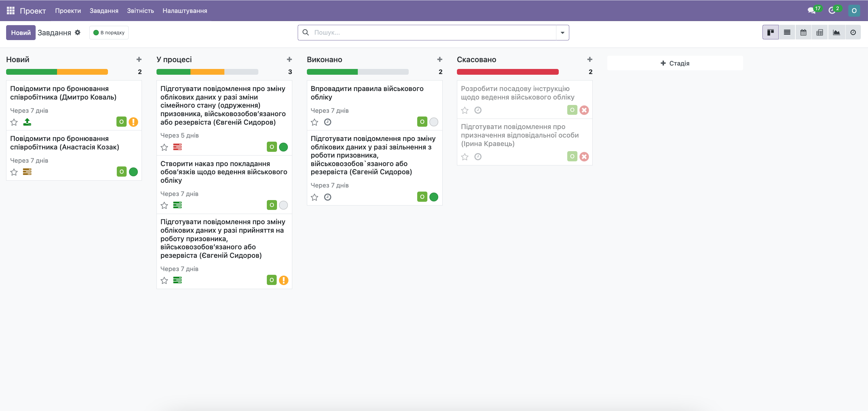Open clock activity icon on звільнення з роботи card
The image size is (868, 411).
(328, 197)
